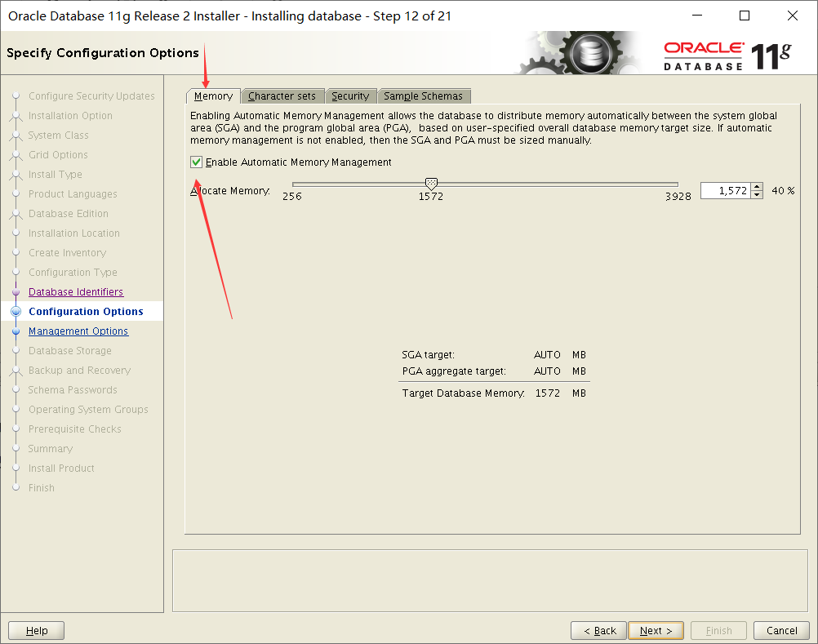Click the 'Database Edition' step text
Viewport: 818px width, 644px height.
tap(69, 214)
